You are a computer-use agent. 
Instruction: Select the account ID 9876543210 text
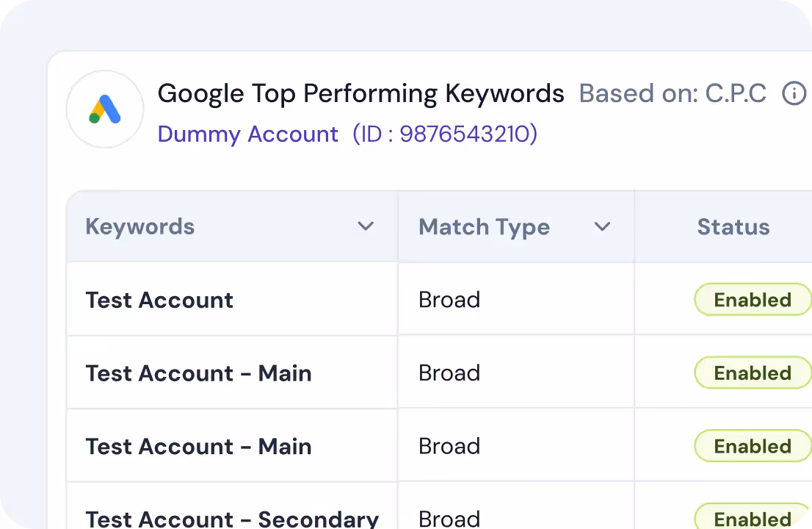(445, 134)
